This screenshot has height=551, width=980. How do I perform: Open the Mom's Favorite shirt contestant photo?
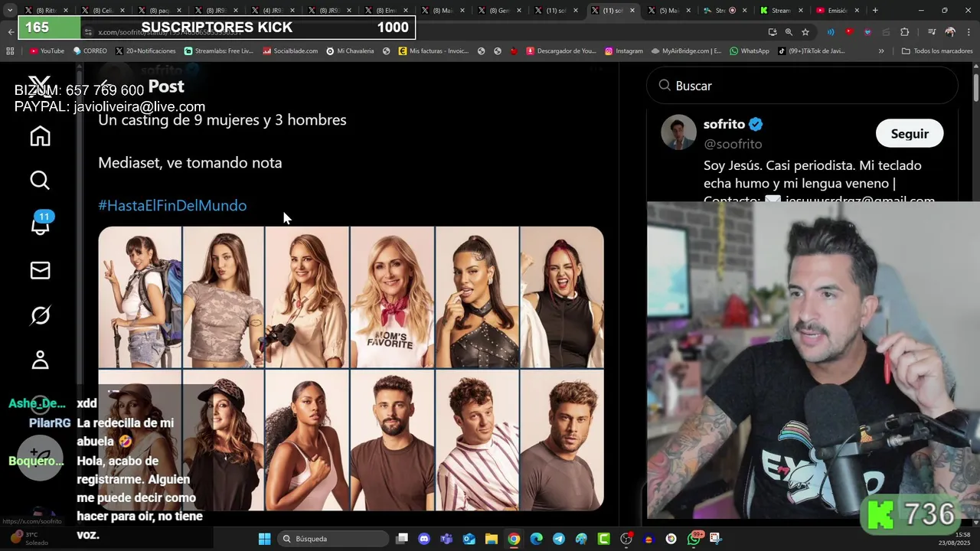point(392,297)
